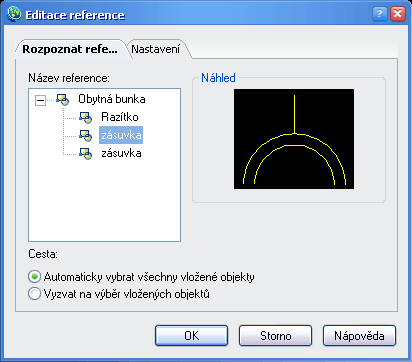Screen dimensions: 412x362
Task: Cancel with the Storno button
Action: (x=275, y=336)
